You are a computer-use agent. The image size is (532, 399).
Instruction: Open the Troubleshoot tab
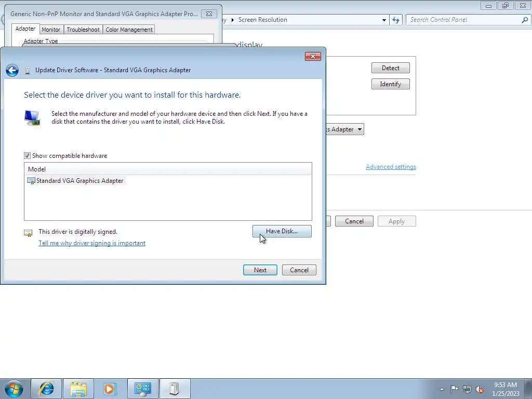pos(83,30)
